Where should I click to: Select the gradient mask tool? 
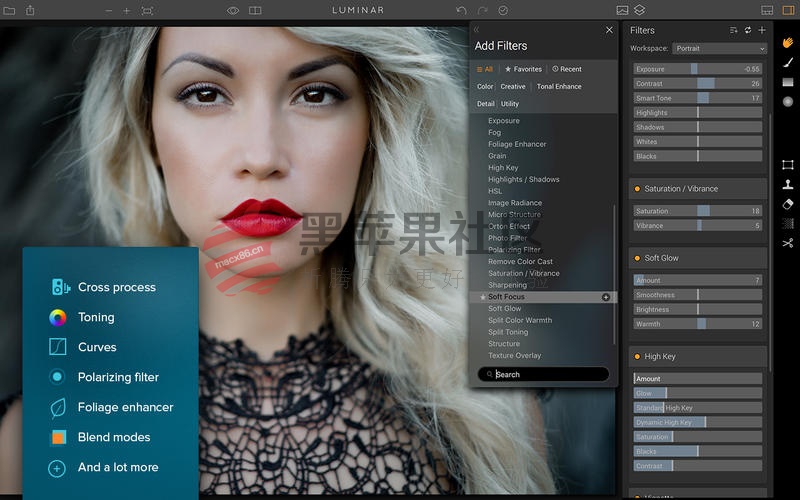(788, 82)
